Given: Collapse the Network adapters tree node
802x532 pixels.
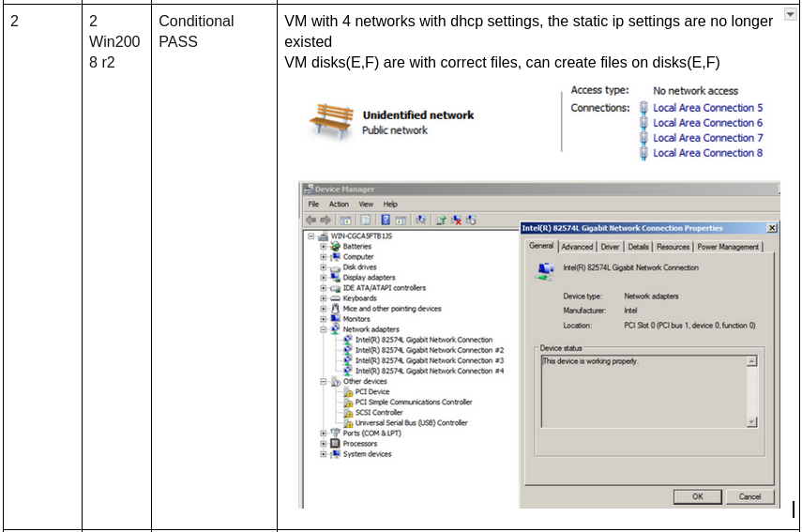Looking at the screenshot, I should point(324,329).
